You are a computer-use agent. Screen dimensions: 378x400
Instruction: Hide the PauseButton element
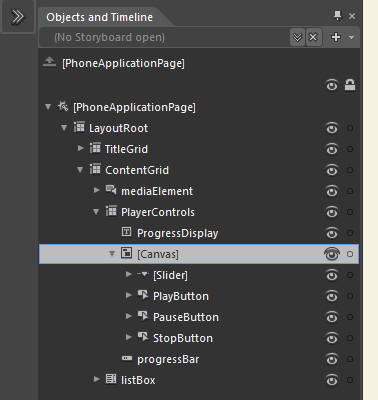point(332,317)
